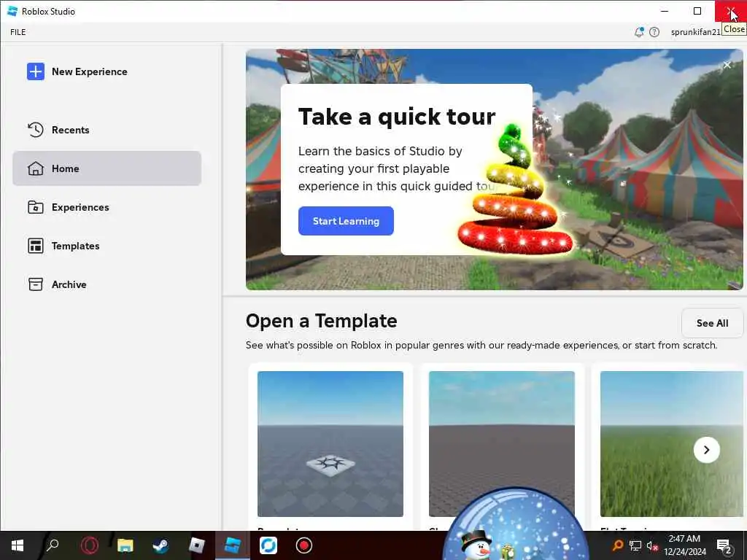
Task: Open the help question mark icon
Action: [x=654, y=32]
